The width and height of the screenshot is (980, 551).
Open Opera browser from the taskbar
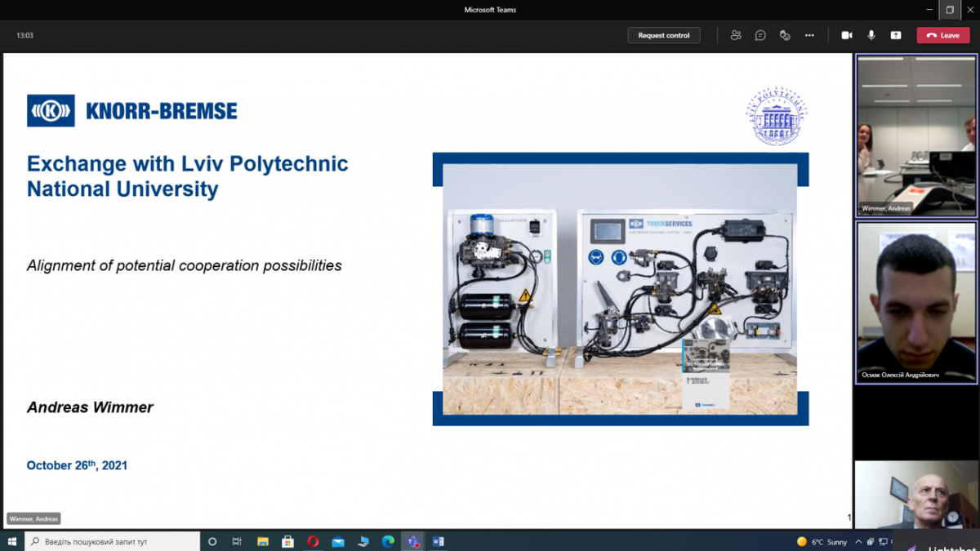click(x=313, y=541)
